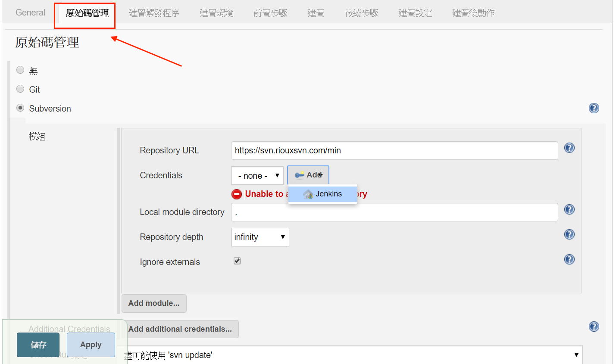Click the Ignore externals label
The height and width of the screenshot is (364, 616).
pyautogui.click(x=170, y=262)
